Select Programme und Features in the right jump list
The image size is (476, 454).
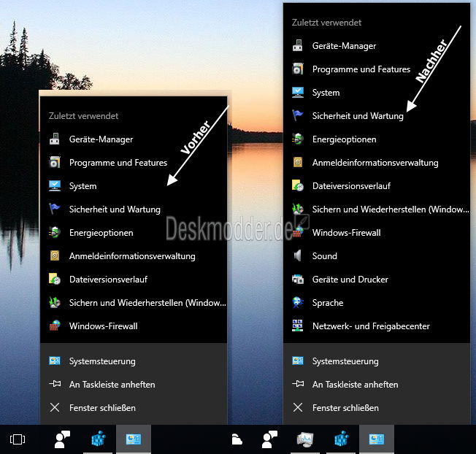click(x=361, y=69)
